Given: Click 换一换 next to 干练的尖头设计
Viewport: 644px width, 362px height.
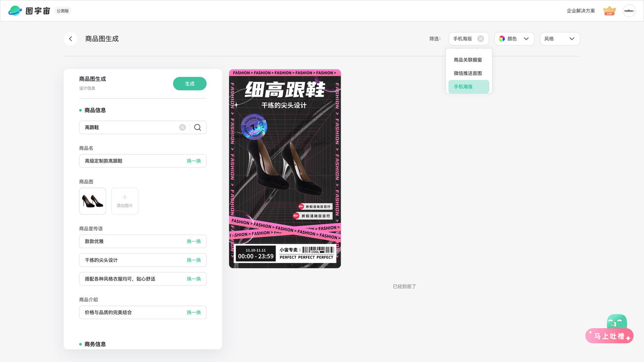Looking at the screenshot, I should click(194, 260).
